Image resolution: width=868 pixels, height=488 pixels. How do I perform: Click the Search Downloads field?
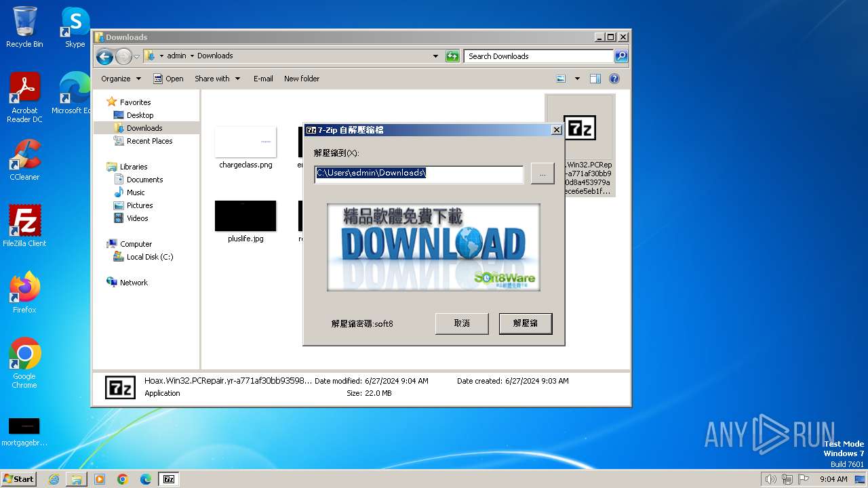point(539,56)
